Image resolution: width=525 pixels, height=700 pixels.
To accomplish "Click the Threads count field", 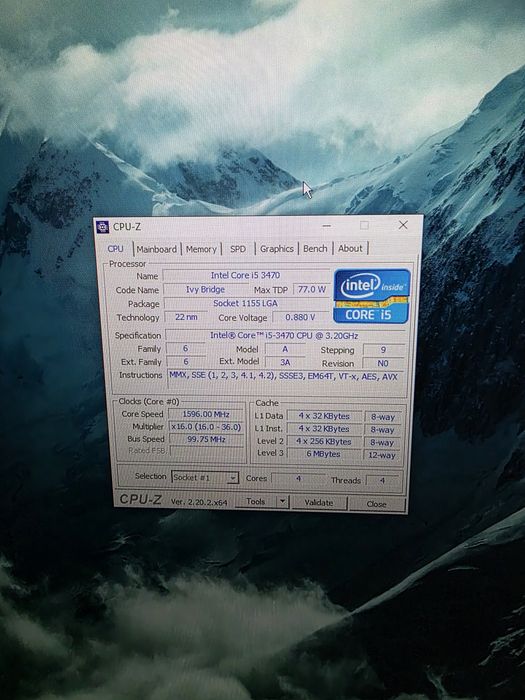I will pyautogui.click(x=383, y=480).
